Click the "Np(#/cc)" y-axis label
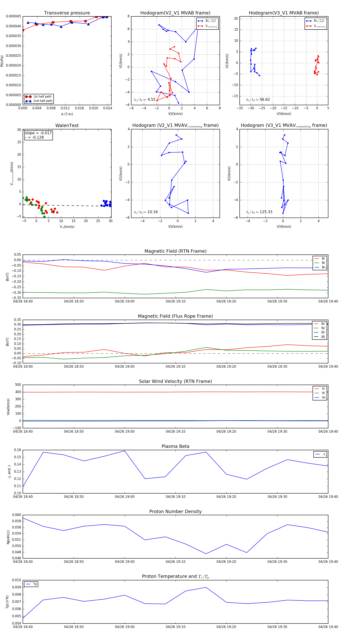 coord(8,537)
